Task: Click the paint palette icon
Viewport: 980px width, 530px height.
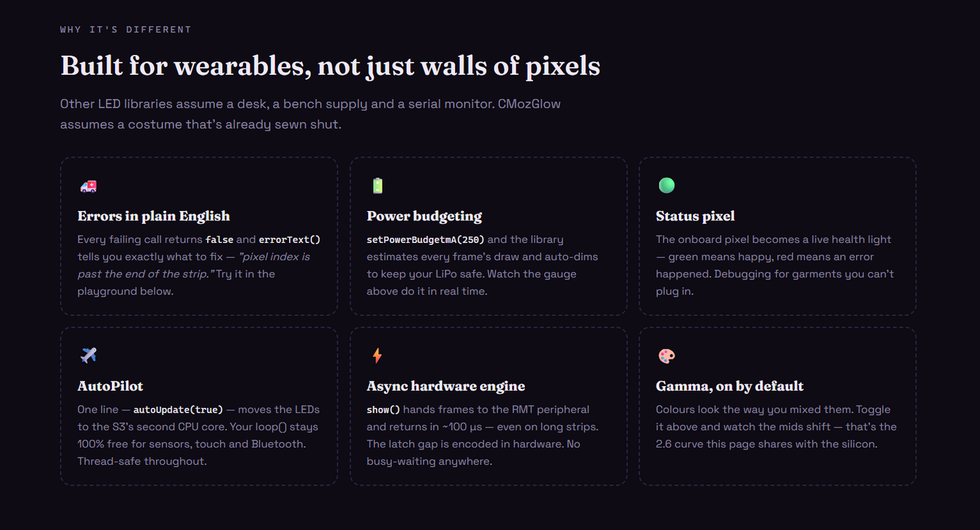Action: [667, 356]
